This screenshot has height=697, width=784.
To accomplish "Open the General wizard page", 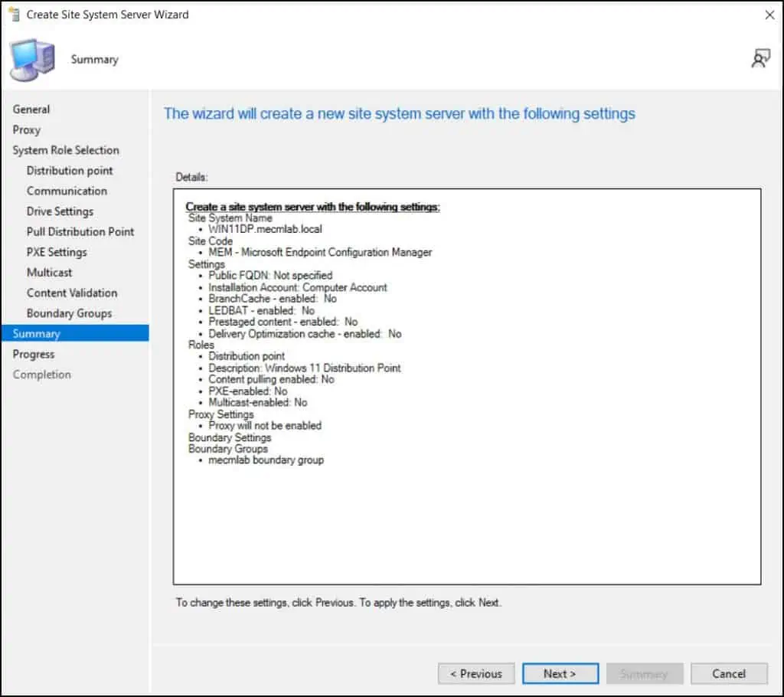I will (x=31, y=110).
